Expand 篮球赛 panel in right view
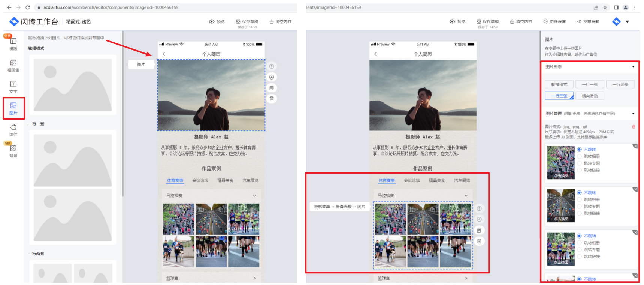Screen dimensions: 644x285 [466, 278]
